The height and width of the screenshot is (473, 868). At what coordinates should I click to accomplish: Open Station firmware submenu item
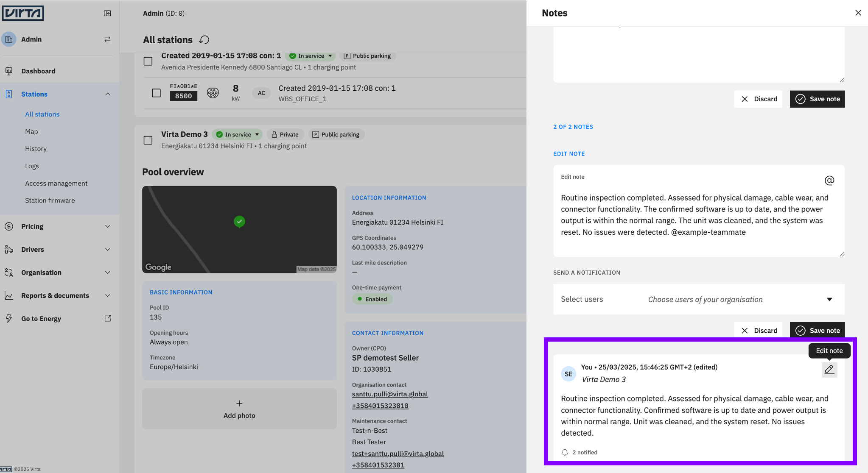[50, 200]
